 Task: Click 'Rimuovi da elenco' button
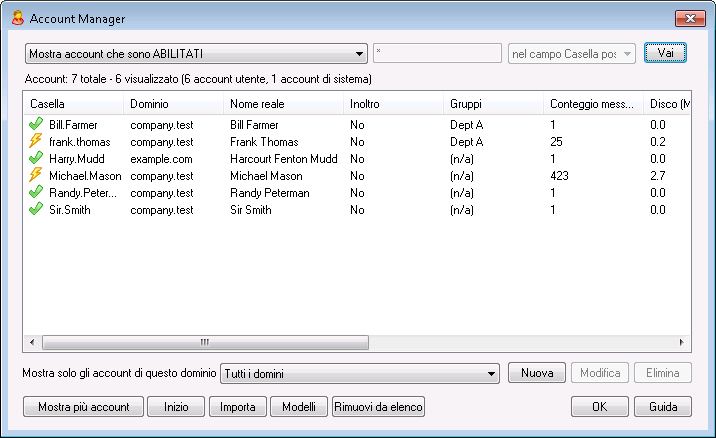point(379,406)
